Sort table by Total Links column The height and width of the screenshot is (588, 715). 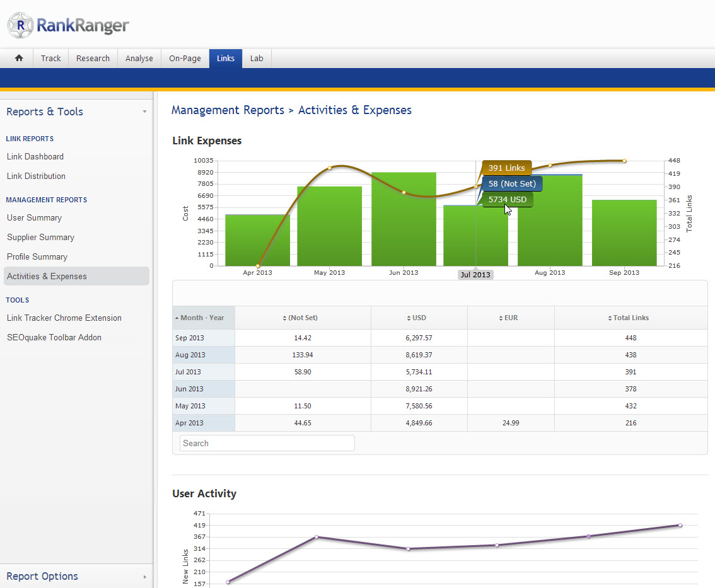click(x=631, y=318)
